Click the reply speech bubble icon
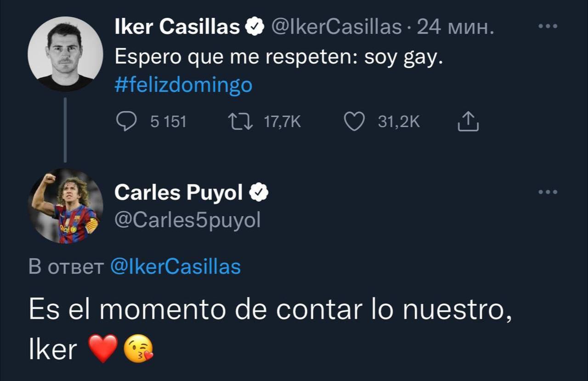Screen dimensions: 588x381 point(124,122)
